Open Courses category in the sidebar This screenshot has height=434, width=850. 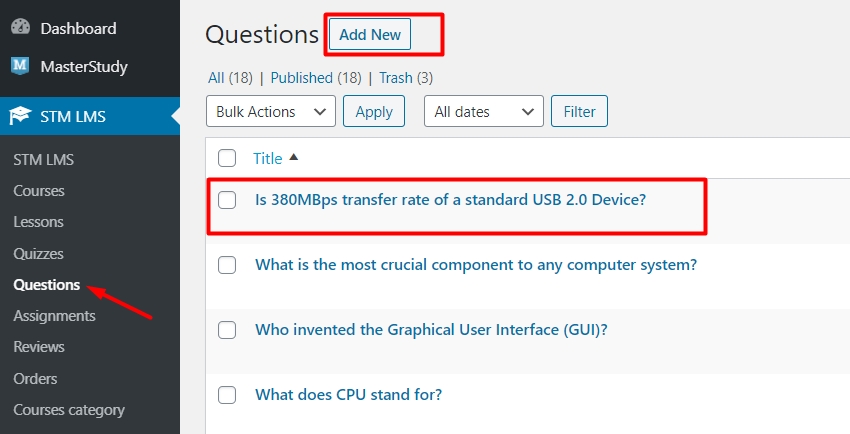click(x=69, y=410)
